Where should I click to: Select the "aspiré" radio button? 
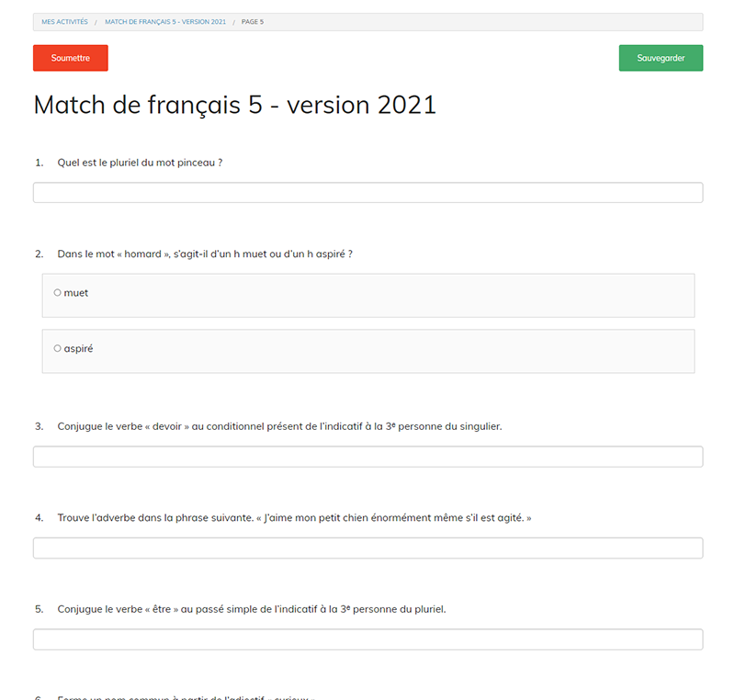[x=57, y=348]
